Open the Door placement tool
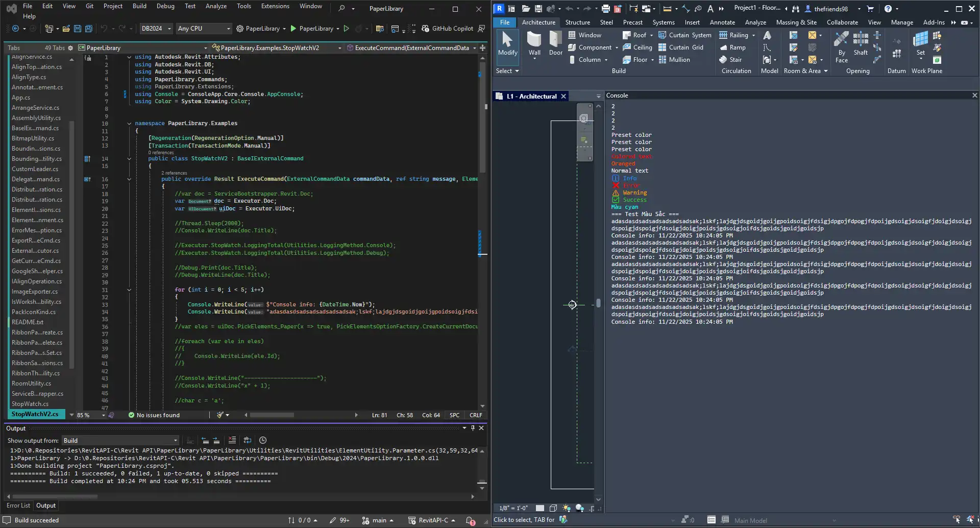The width and height of the screenshot is (980, 528). [x=555, y=46]
